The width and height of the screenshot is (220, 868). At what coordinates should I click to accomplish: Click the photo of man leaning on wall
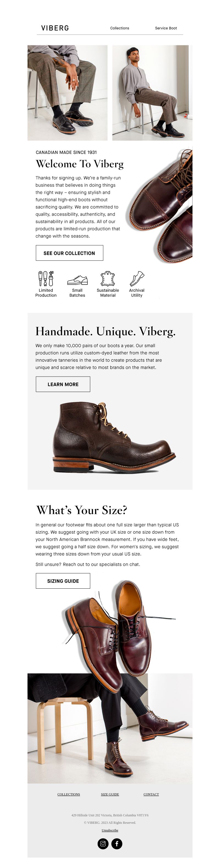tap(152, 93)
